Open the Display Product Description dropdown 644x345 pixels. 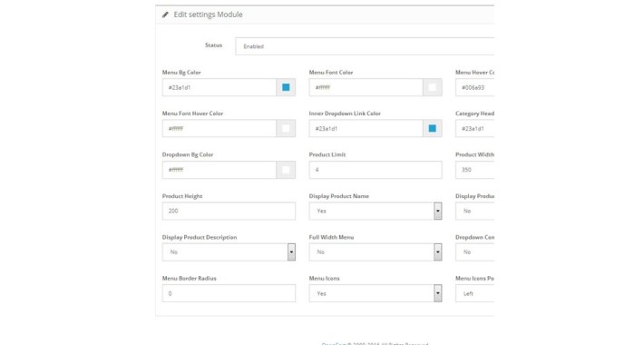[229, 252]
